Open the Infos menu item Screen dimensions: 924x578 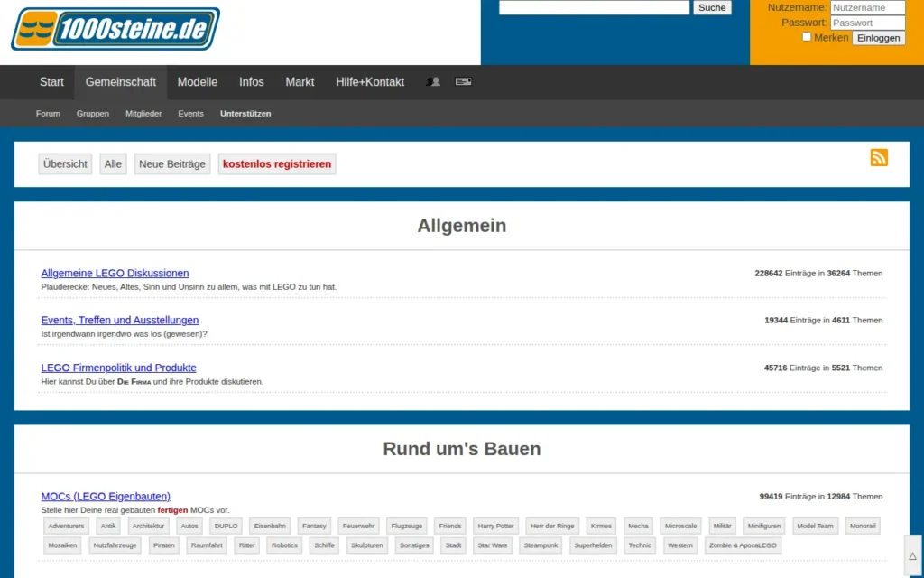252,82
